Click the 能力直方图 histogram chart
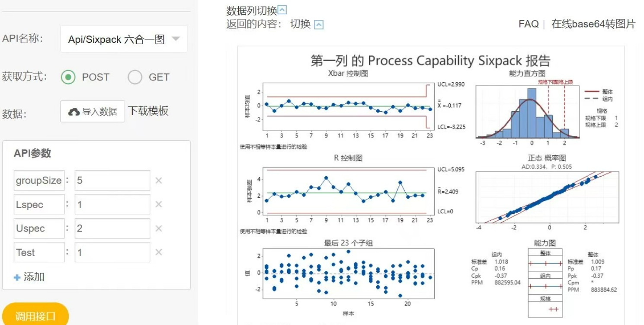This screenshot has height=325, width=644. pos(528,112)
